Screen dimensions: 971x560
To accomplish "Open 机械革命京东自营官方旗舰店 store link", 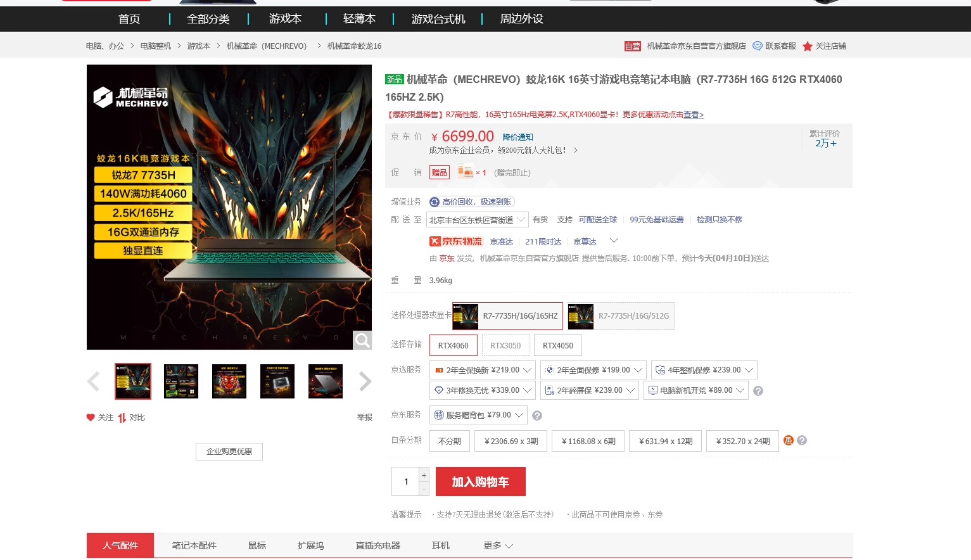I will tap(697, 46).
